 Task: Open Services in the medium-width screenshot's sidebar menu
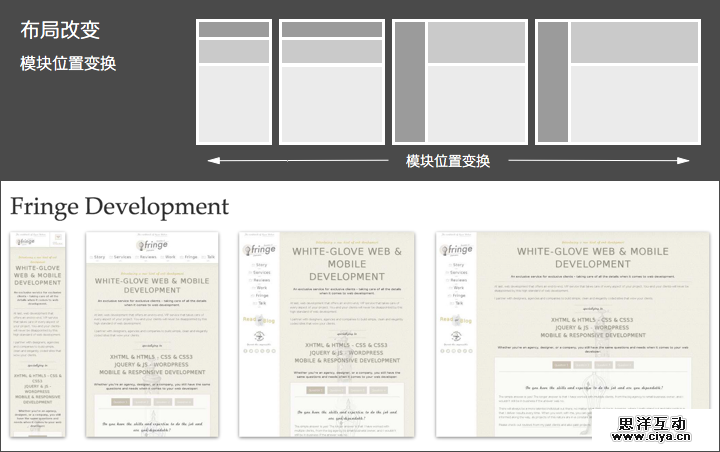click(260, 272)
